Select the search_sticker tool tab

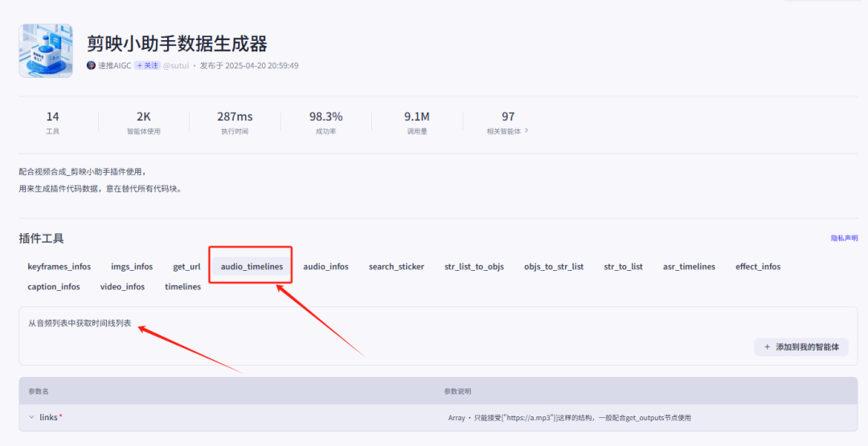[x=396, y=267]
